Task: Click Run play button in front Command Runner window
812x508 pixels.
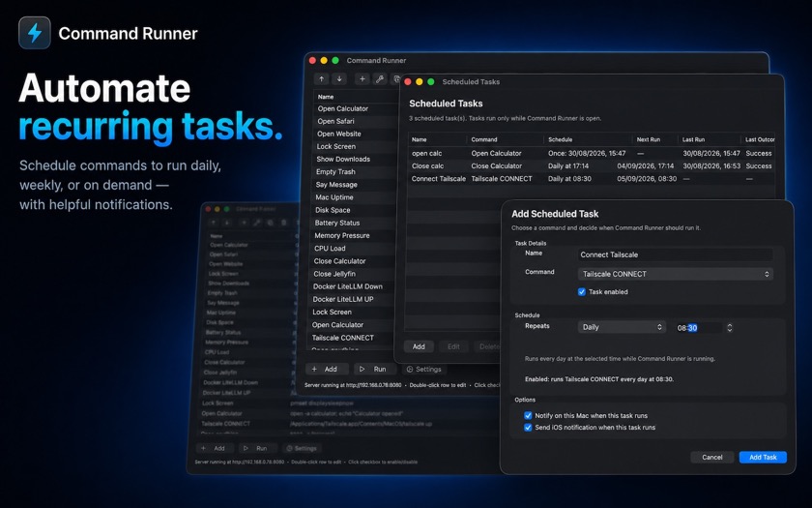Action: click(374, 369)
